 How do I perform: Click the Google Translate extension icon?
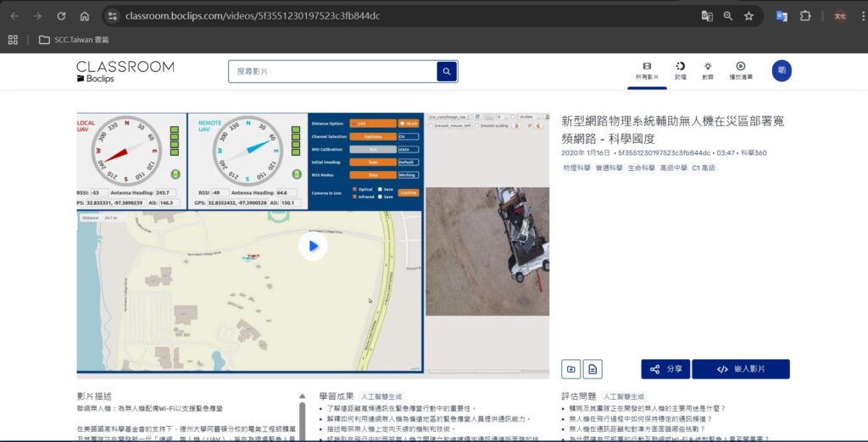[x=782, y=16]
